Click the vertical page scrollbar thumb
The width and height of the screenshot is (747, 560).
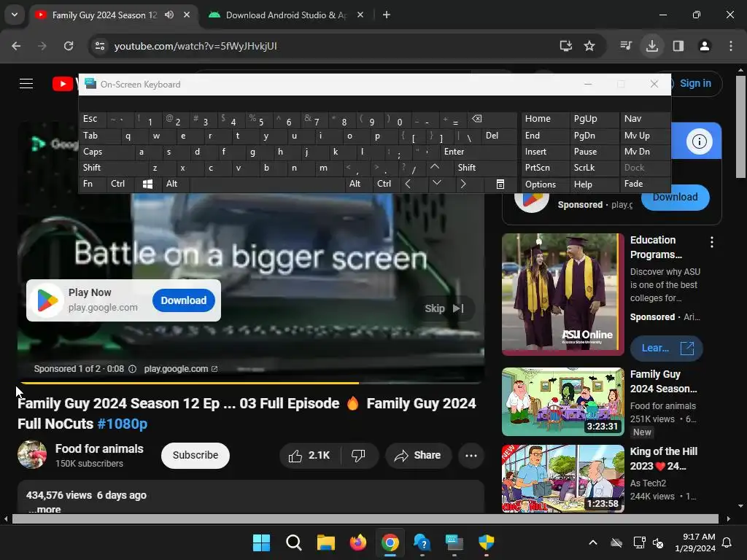point(740,127)
